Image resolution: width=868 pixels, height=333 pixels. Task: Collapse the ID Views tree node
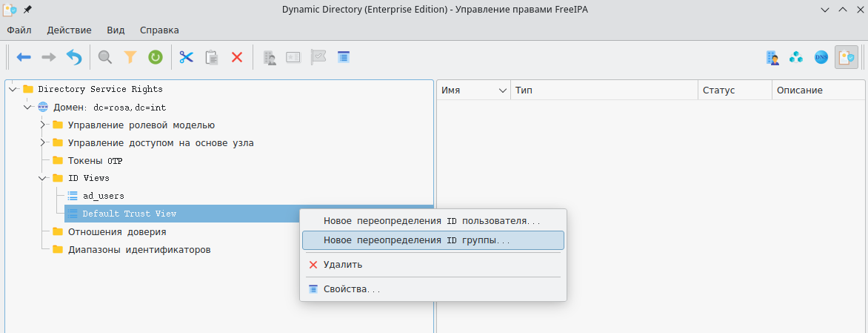coord(43,178)
